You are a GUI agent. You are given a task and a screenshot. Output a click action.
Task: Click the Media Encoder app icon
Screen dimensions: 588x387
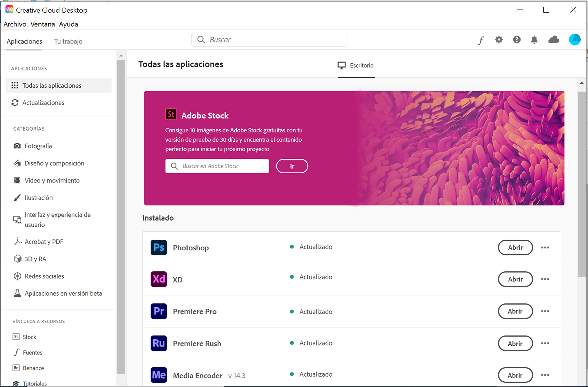coord(159,375)
